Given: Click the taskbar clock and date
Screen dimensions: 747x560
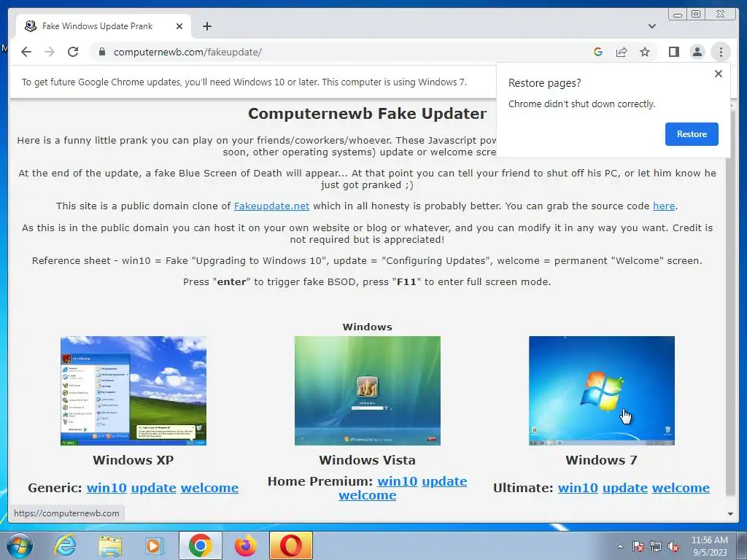Looking at the screenshot, I should click(709, 546).
